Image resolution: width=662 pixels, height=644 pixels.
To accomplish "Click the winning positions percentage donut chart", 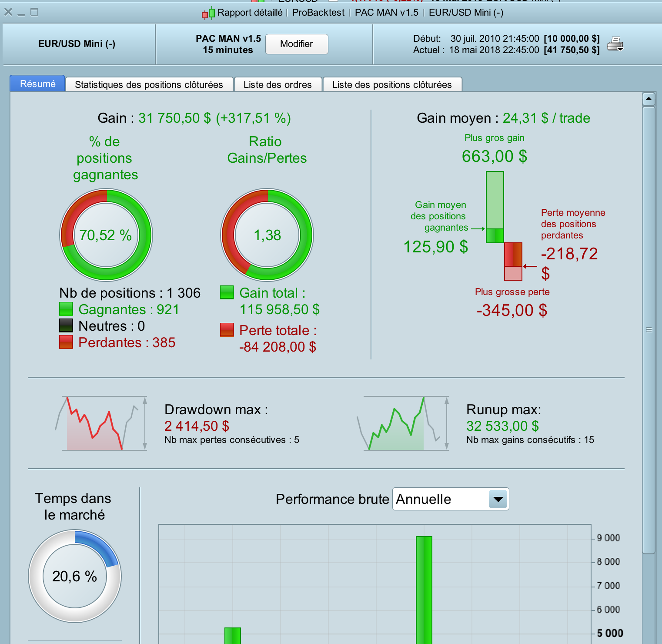I will click(x=106, y=235).
